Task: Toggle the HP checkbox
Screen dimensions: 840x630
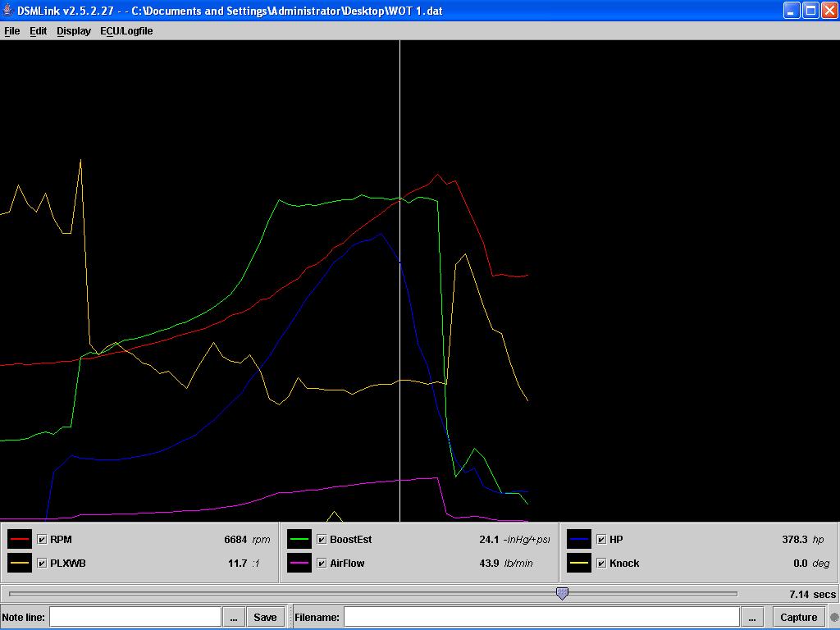Action: click(601, 540)
